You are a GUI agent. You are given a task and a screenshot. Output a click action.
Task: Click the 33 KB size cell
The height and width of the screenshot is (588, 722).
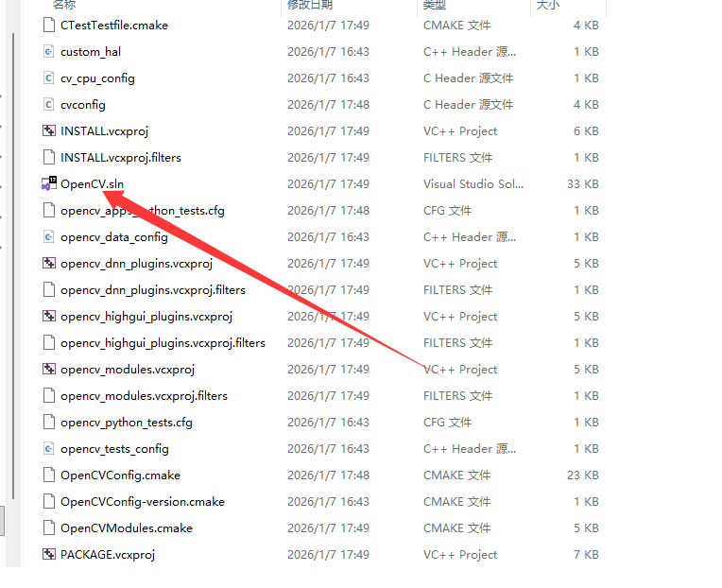point(583,184)
